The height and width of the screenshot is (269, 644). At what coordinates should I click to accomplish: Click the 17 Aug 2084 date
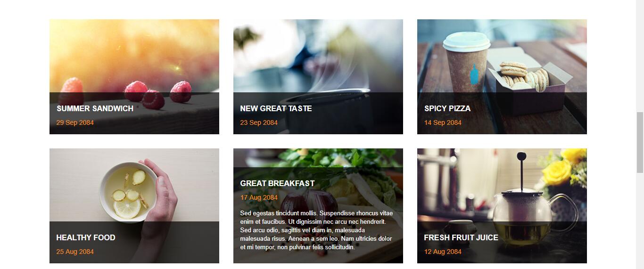tap(259, 197)
